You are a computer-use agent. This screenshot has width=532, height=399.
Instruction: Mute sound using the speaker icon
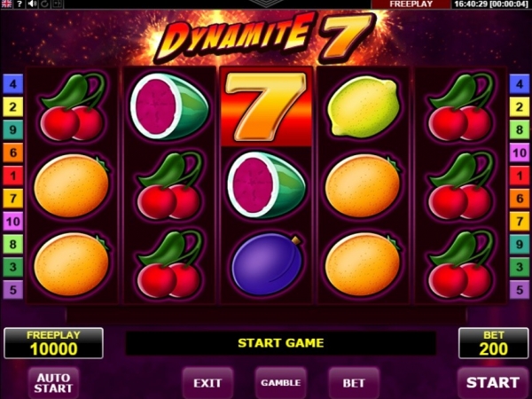tap(32, 4)
